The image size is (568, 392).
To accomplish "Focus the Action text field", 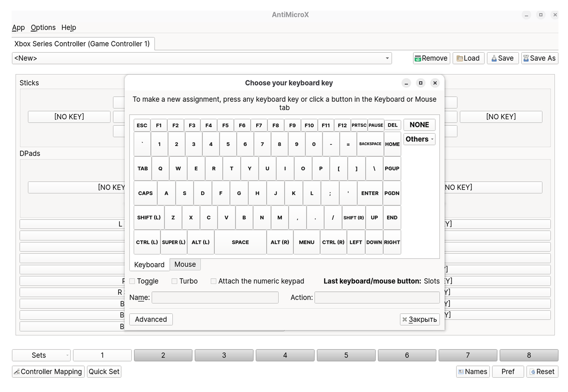I will (x=377, y=298).
